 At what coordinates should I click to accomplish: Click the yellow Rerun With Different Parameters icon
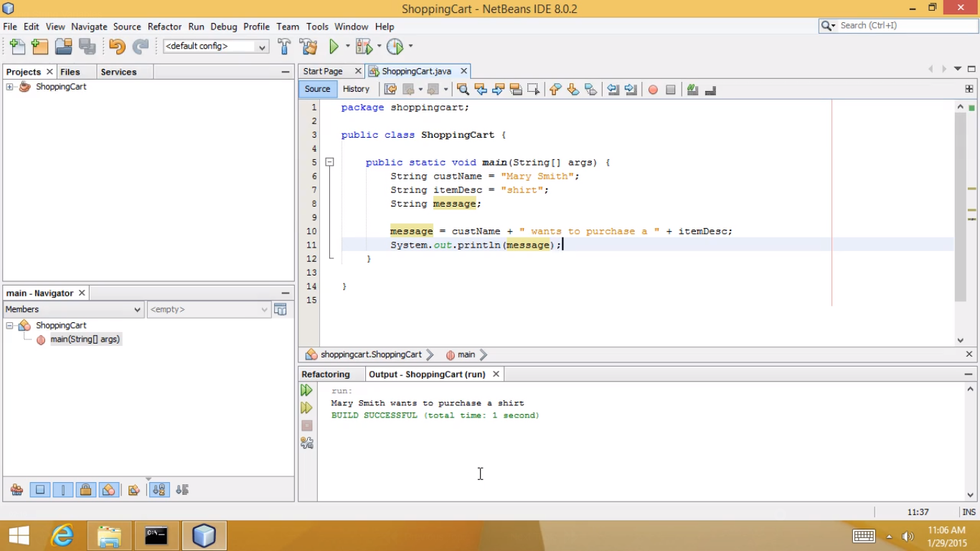click(x=307, y=408)
